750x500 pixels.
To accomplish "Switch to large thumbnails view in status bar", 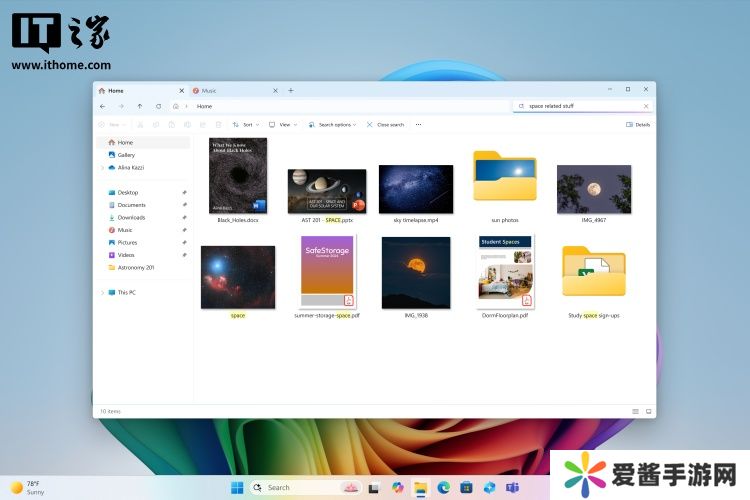I will 649,411.
